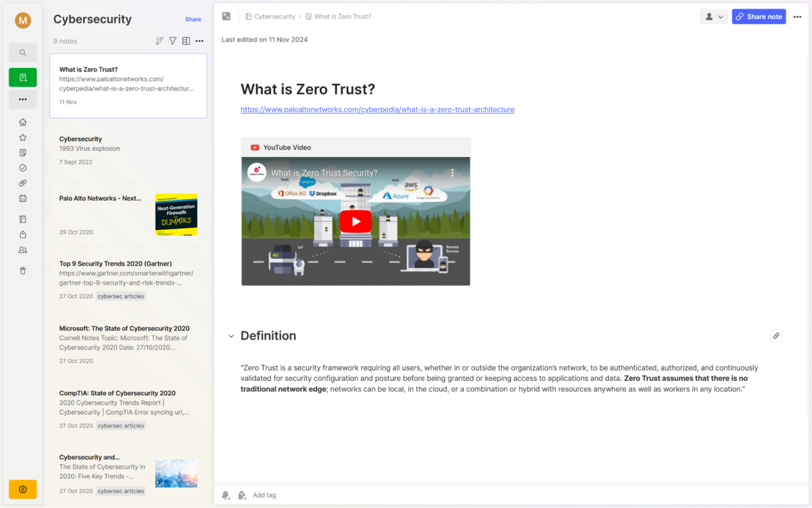Open Tasks checkmark icon
Image resolution: width=812 pixels, height=508 pixels.
23,168
